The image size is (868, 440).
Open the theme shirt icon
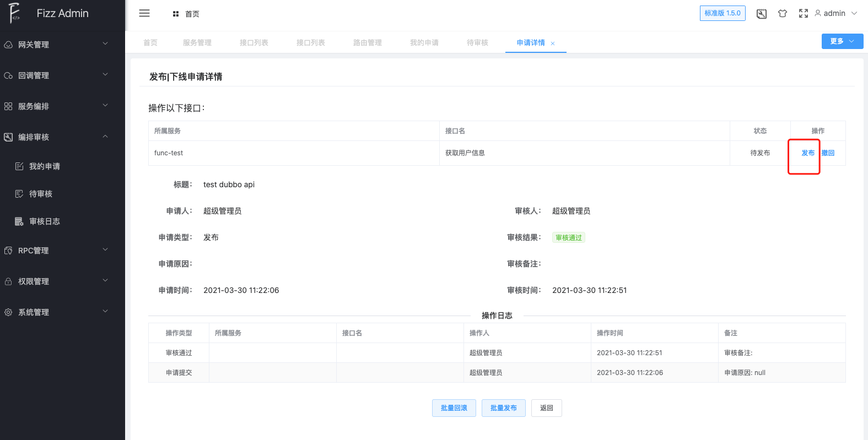[783, 14]
